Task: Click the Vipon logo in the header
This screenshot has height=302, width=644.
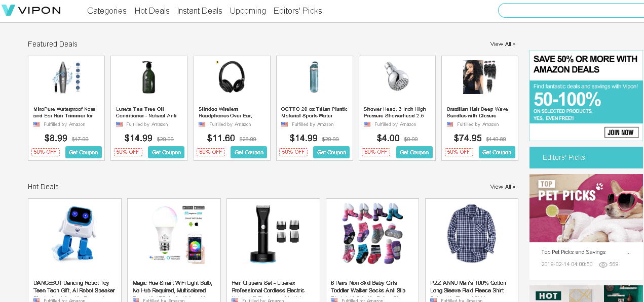Action: (x=30, y=10)
